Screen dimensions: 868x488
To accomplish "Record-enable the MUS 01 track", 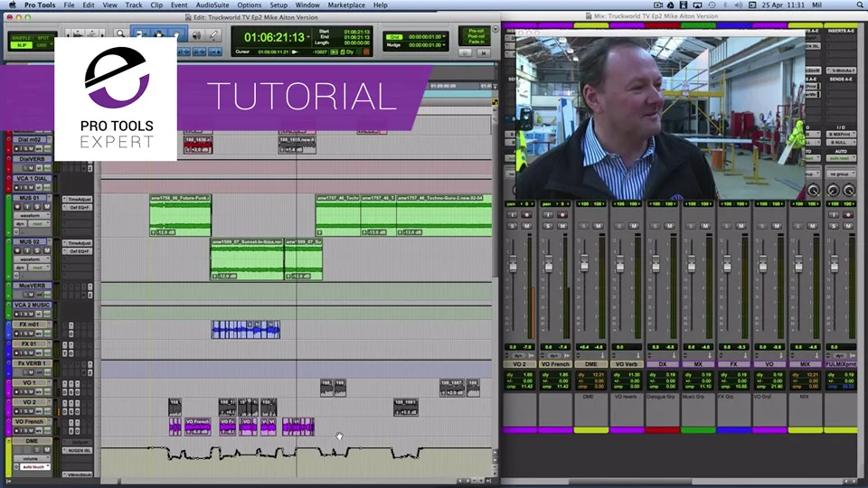I will coord(17,206).
